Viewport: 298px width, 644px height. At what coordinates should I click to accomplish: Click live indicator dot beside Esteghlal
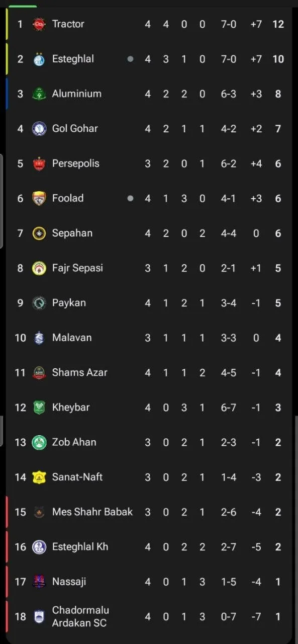pyautogui.click(x=131, y=59)
